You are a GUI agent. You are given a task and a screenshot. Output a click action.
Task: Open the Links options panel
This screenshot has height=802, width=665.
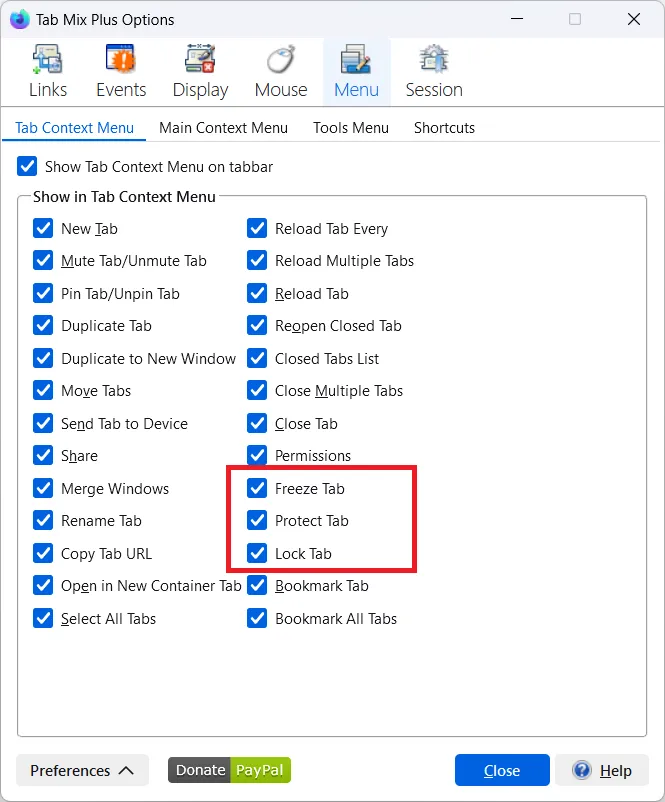47,72
